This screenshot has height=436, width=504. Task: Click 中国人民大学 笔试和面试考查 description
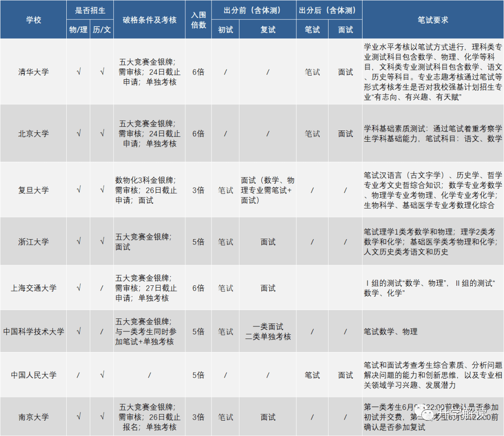433,375
